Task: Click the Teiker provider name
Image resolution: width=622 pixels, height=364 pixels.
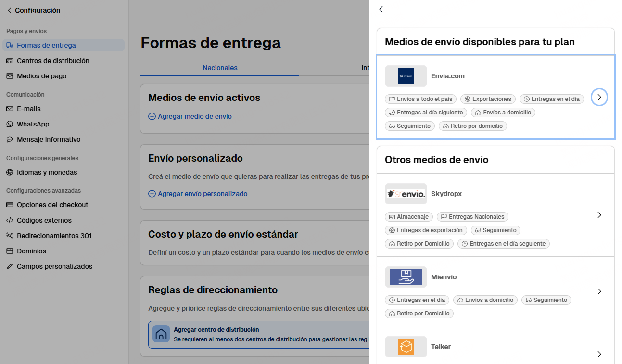Action: tap(441, 347)
